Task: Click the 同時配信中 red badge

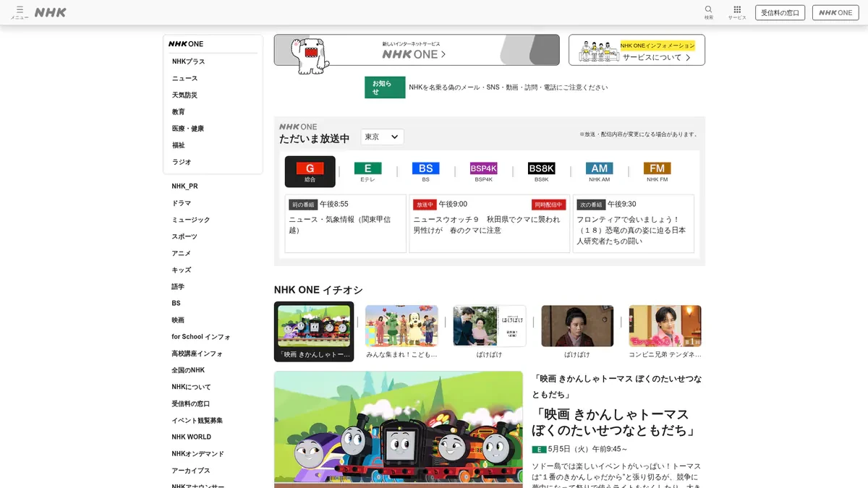Action: point(548,205)
